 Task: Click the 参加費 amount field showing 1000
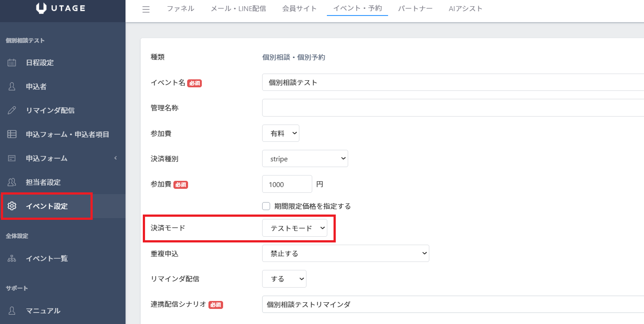tap(287, 184)
